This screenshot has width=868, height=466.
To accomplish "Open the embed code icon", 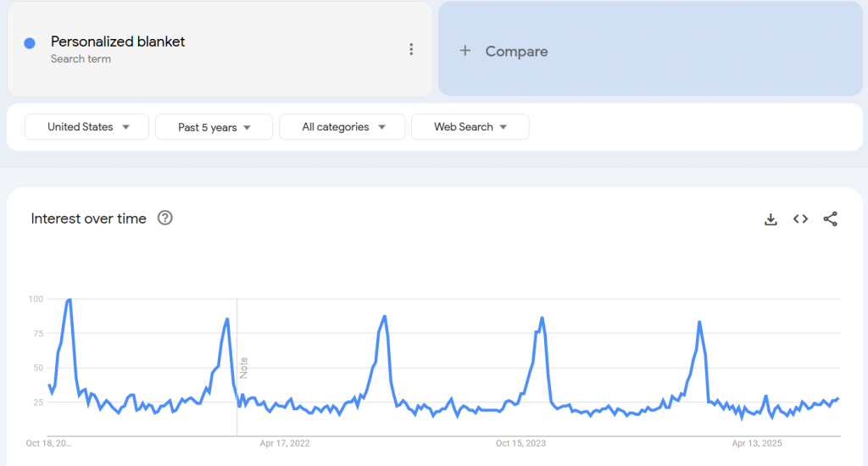I will [x=800, y=219].
